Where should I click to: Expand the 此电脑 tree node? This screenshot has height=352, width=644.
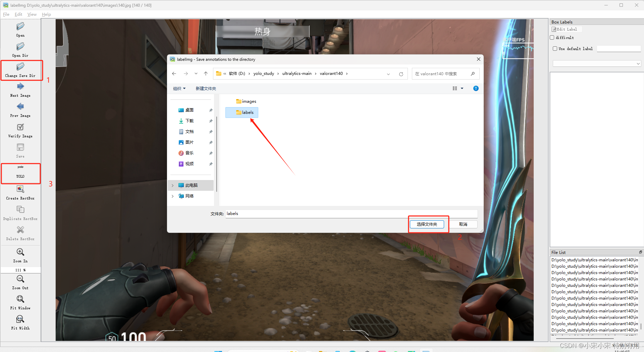(x=173, y=185)
